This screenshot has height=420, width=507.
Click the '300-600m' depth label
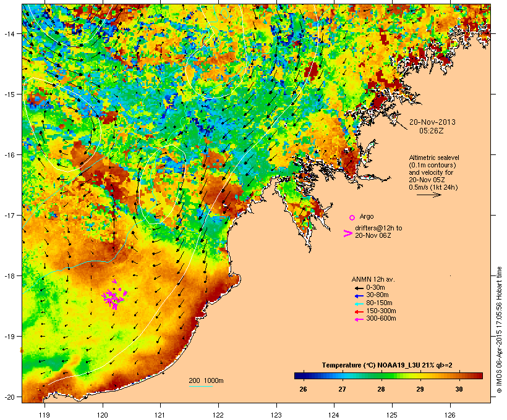click(x=381, y=319)
